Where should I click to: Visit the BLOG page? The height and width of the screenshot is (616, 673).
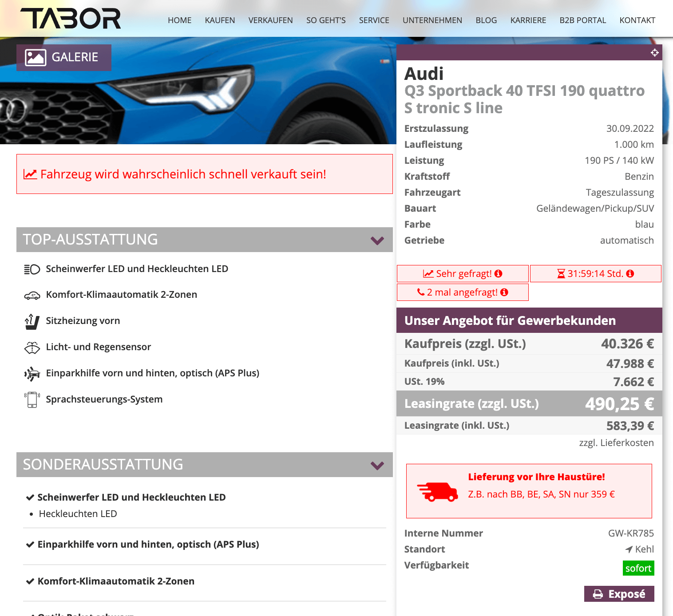[x=486, y=20]
